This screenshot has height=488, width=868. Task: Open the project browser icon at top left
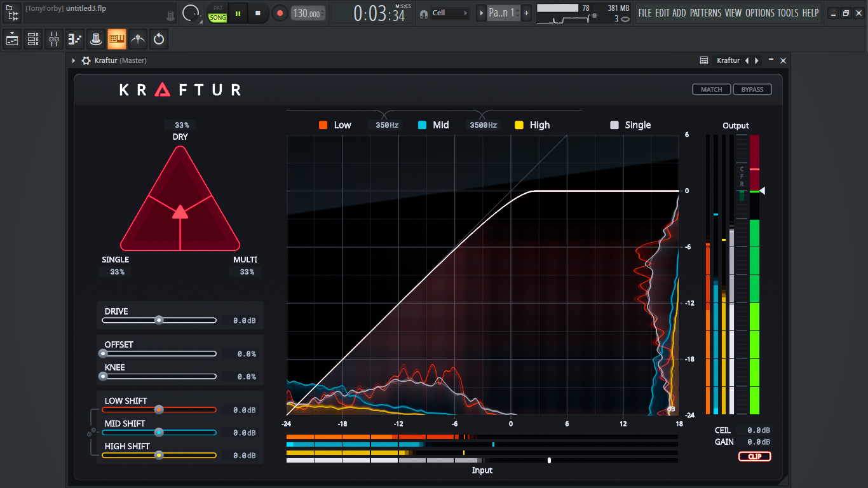click(x=12, y=13)
